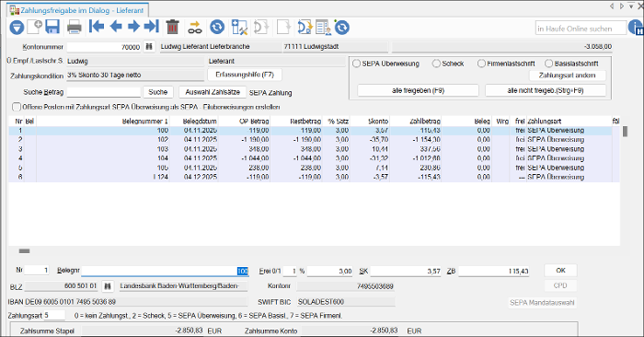Jump to last record arrow

click(x=152, y=27)
